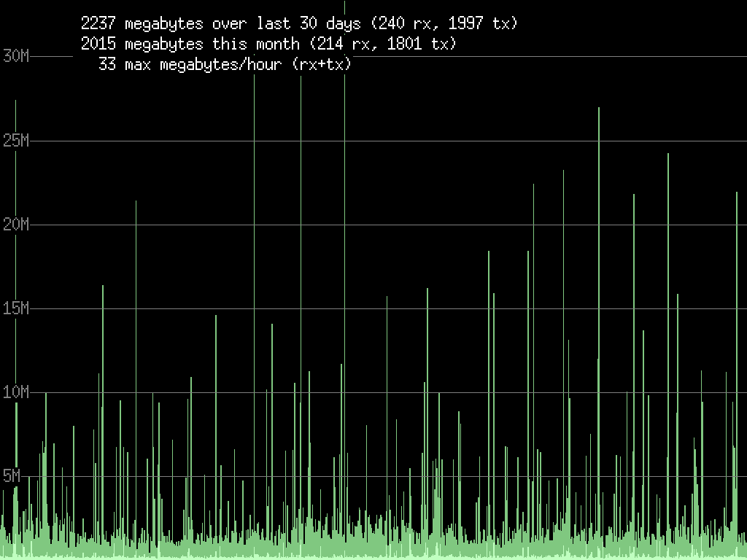
Task: Click the 5M y-axis label
Action: coord(12,476)
